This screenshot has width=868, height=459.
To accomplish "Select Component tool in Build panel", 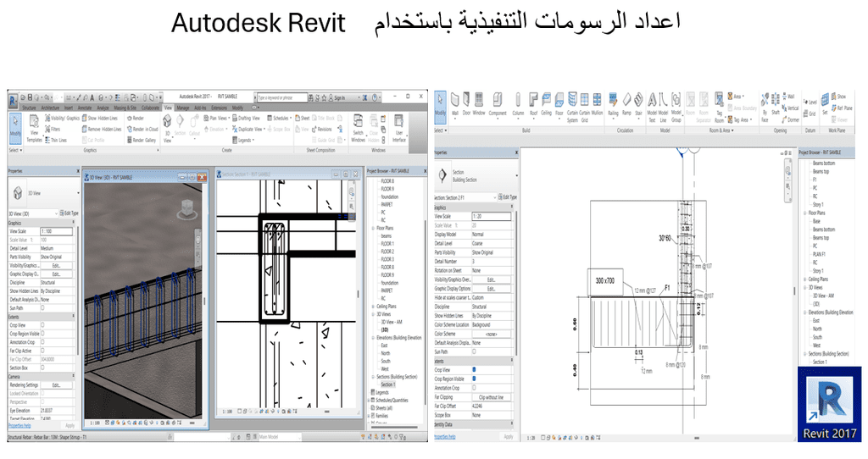I will [497, 104].
